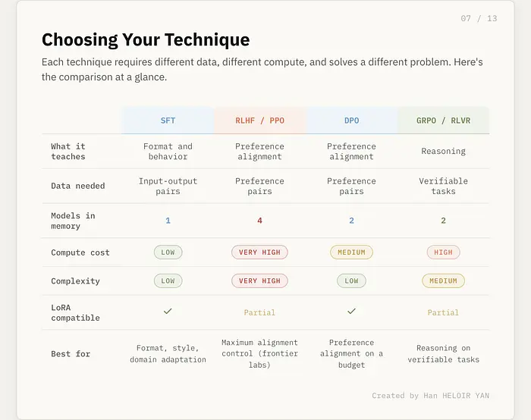Click the Partial label under GRPO / RLVR

pos(443,312)
